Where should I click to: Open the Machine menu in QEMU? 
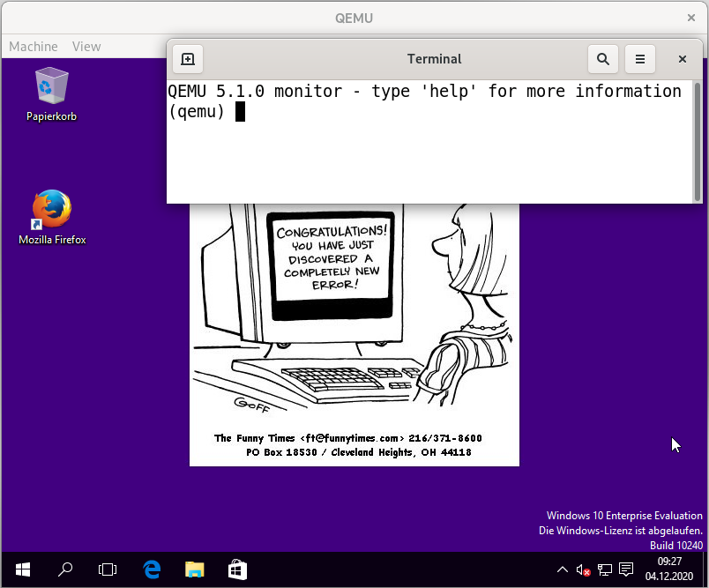(x=34, y=47)
